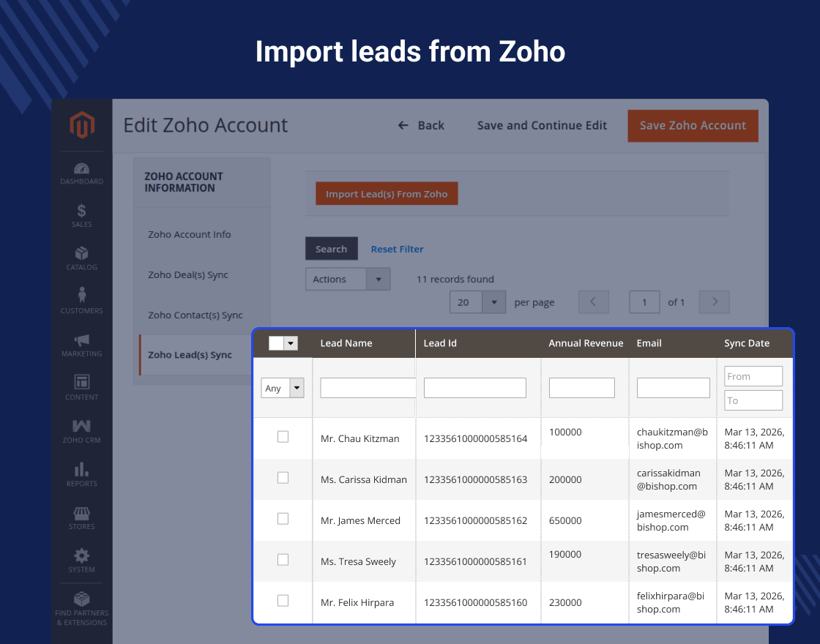Click annual revenue value 650000
Viewport: 820px width, 644px height.
[565, 520]
